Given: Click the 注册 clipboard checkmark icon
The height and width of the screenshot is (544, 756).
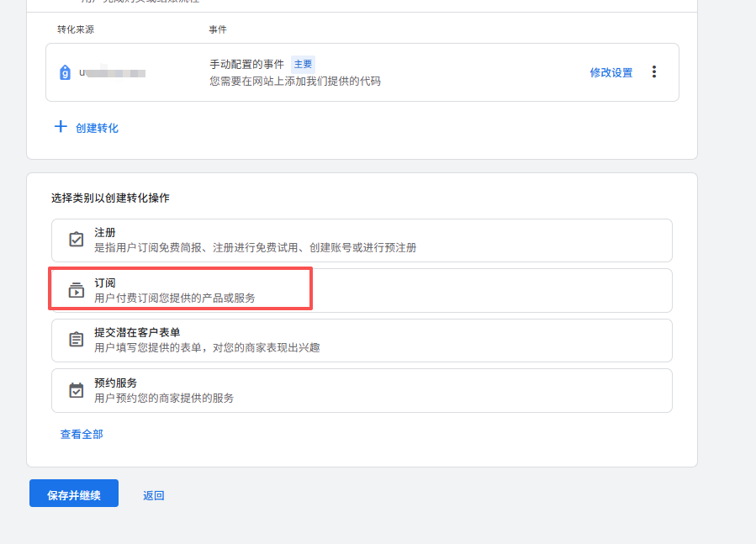Looking at the screenshot, I should (x=77, y=240).
